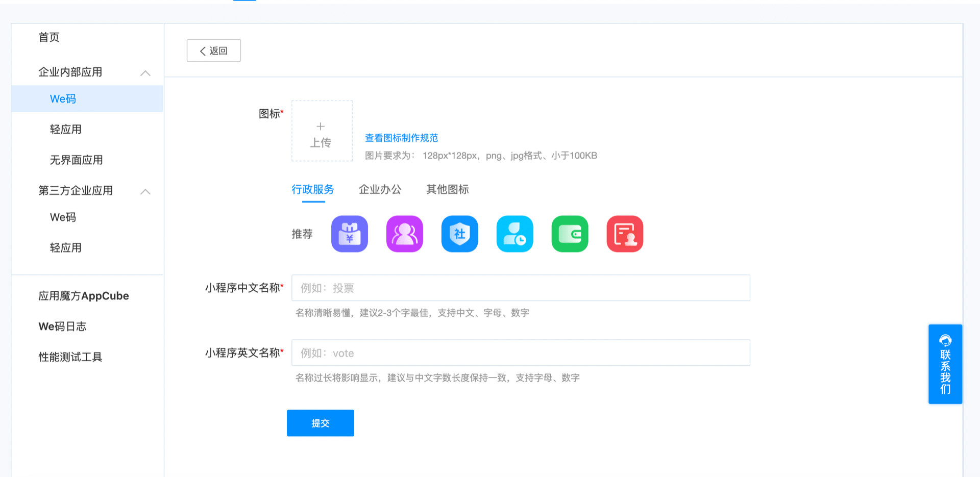Viewport: 980px width, 477px height.
Task: Click the plus upload icon box
Action: point(322,131)
